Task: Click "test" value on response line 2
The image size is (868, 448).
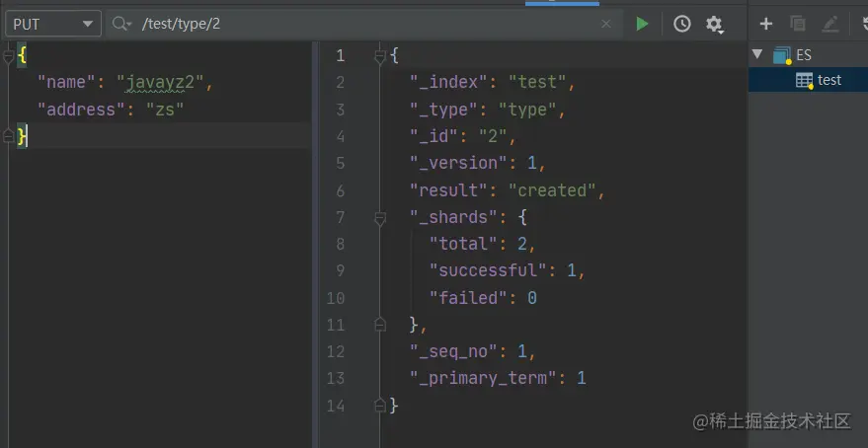Action: coord(537,83)
